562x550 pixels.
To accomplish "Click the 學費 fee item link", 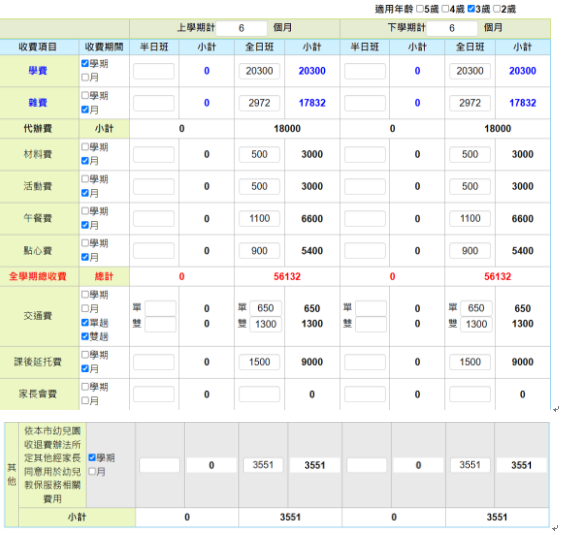I will point(38,71).
